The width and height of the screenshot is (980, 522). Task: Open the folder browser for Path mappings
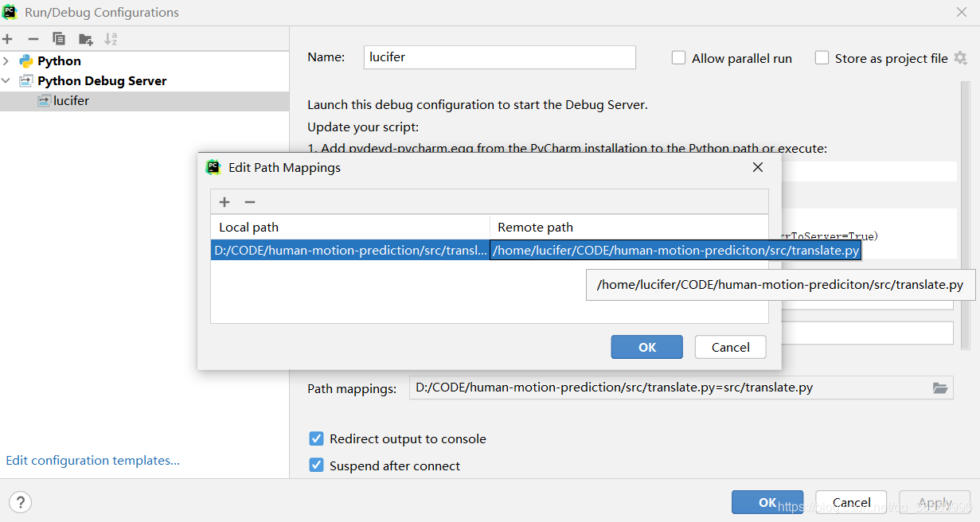click(x=940, y=388)
